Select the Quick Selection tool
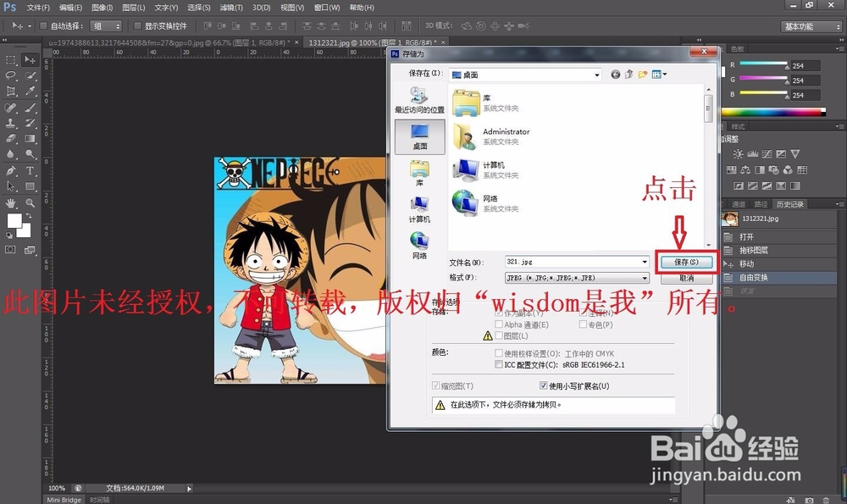 pos(30,75)
